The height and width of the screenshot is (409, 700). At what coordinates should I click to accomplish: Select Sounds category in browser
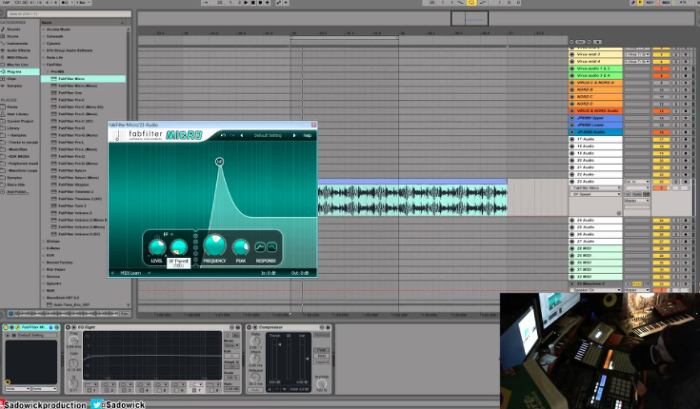[x=13, y=29]
